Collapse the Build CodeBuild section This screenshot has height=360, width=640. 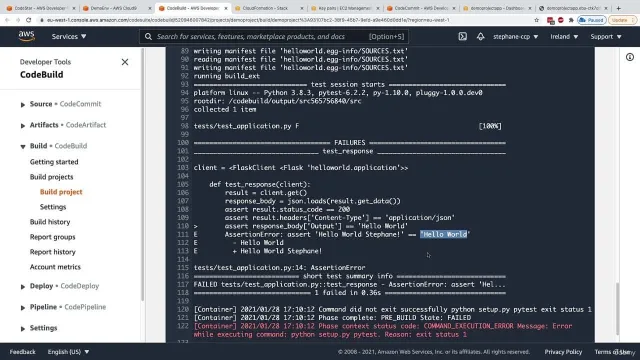point(23,146)
